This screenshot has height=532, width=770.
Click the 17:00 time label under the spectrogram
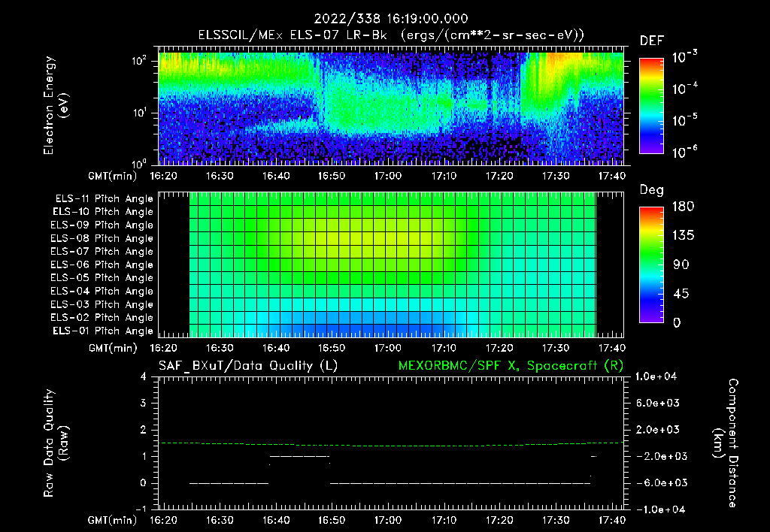pyautogui.click(x=387, y=176)
